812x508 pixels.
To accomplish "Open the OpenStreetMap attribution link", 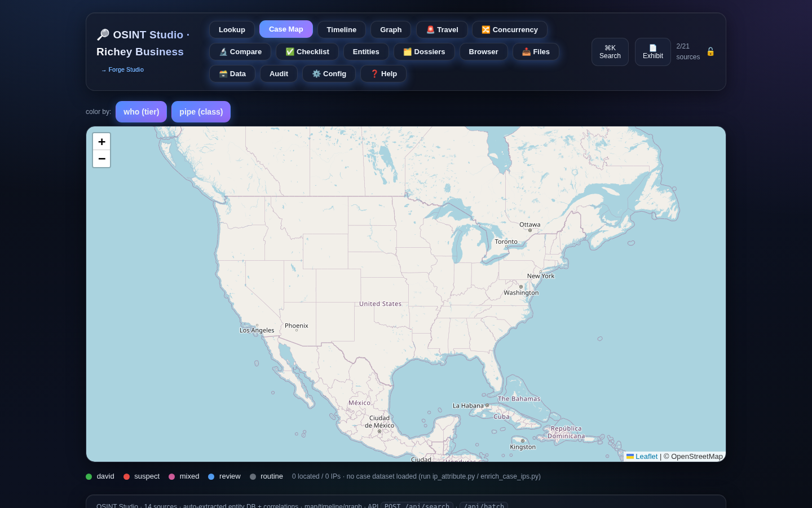I will pos(697,456).
